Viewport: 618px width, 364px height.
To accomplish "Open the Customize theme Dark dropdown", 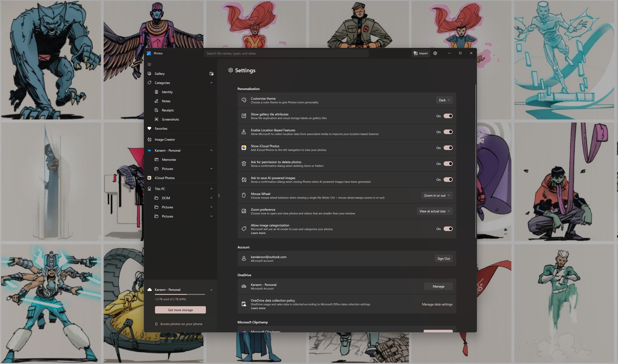I will click(444, 100).
